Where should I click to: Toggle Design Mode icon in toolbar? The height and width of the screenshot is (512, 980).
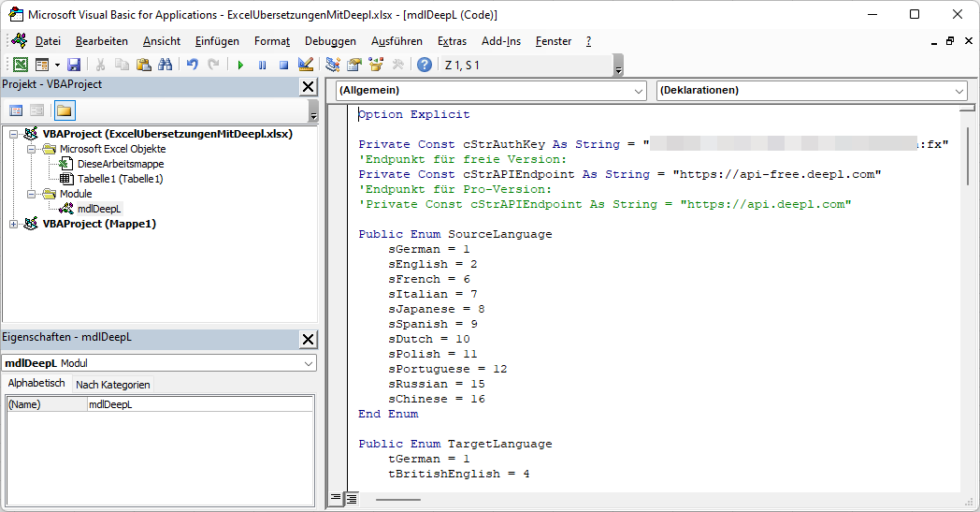[x=305, y=65]
